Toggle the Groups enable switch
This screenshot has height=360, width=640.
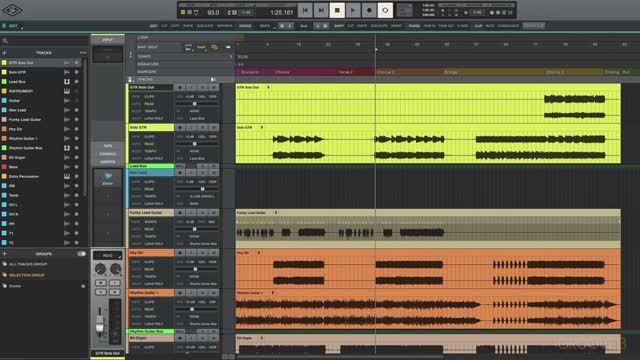click(x=82, y=254)
